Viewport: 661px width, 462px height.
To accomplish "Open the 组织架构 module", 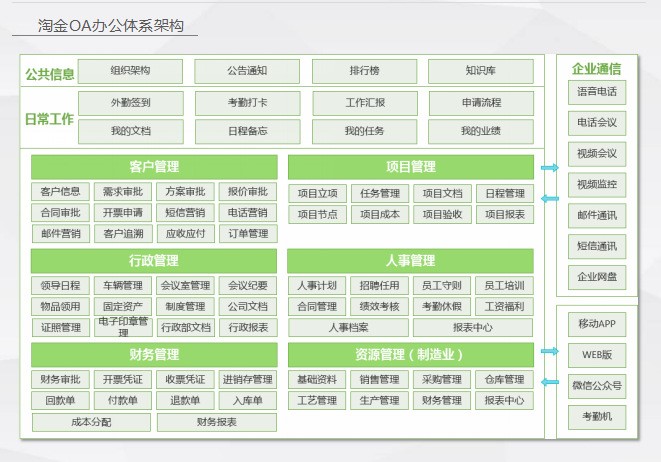I will pyautogui.click(x=131, y=71).
